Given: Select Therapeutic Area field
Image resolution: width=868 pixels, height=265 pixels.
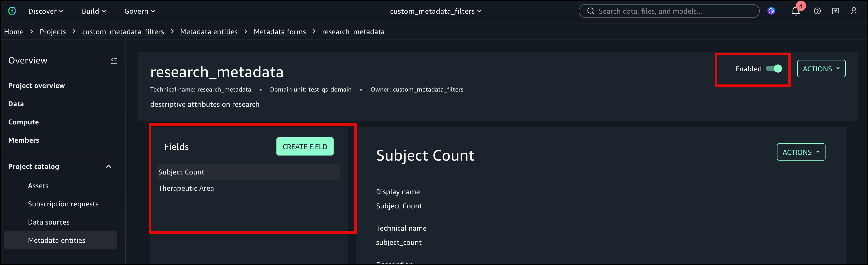Looking at the screenshot, I should tap(186, 188).
